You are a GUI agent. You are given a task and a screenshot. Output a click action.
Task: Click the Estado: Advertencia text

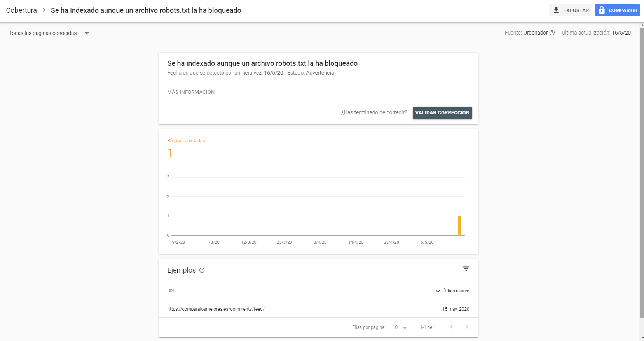[x=311, y=73]
